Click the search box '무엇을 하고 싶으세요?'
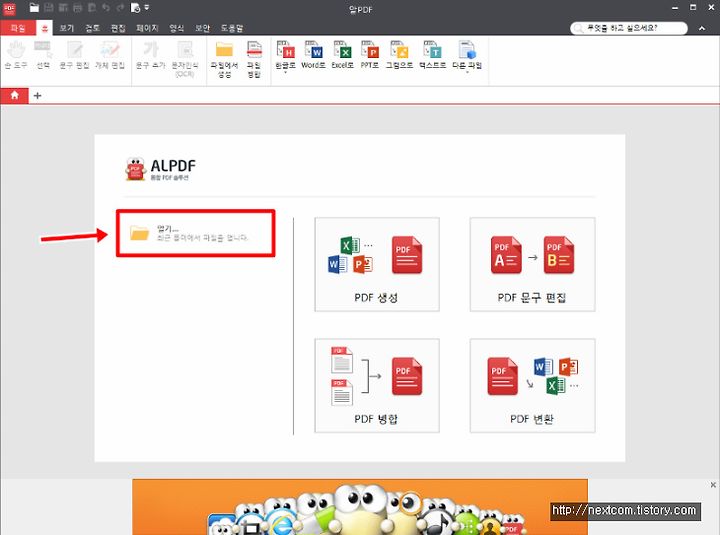720x535 pixels. coord(629,28)
